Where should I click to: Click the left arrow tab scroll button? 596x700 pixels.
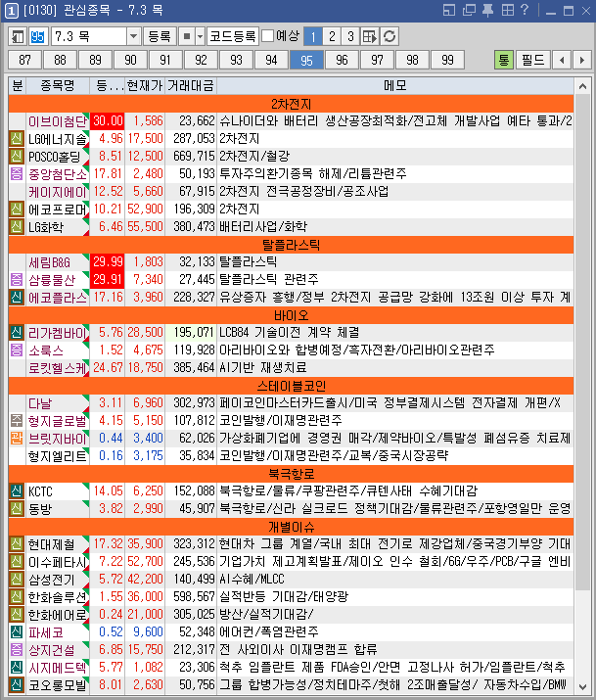point(562,60)
